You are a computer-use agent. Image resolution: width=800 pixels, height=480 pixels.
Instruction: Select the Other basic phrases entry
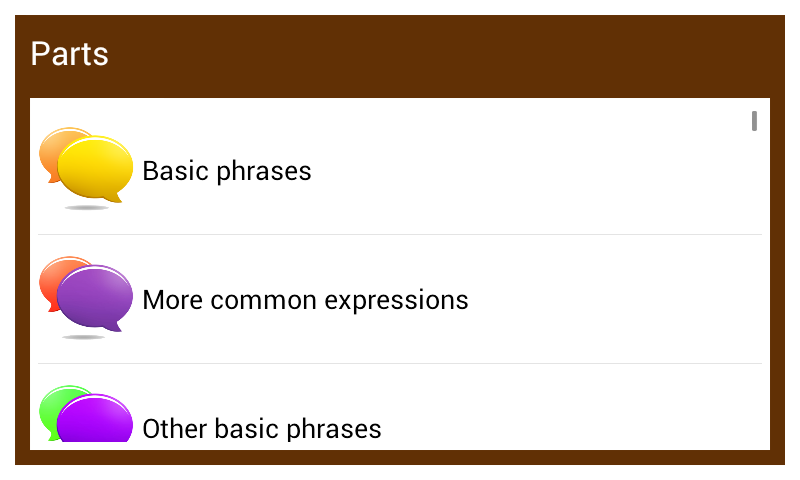(262, 429)
